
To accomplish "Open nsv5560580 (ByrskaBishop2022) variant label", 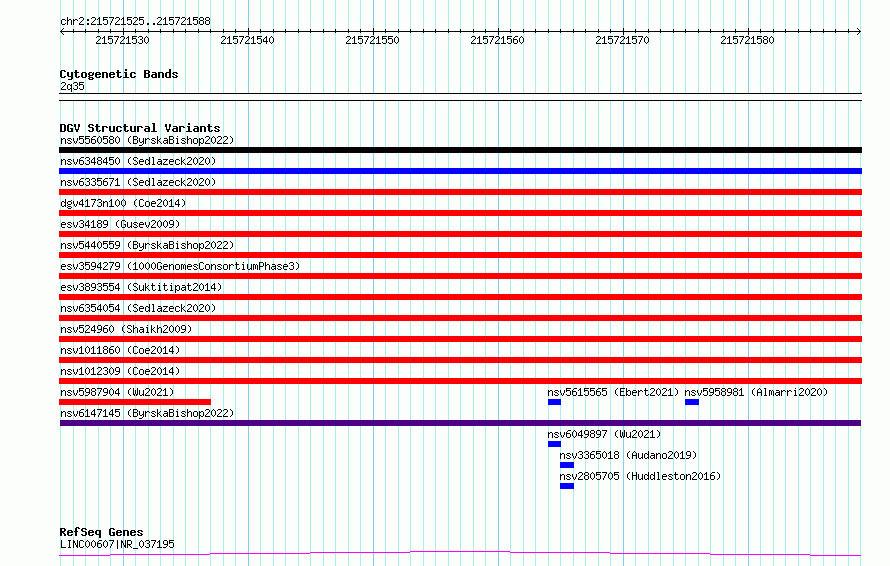I will click(x=147, y=140).
